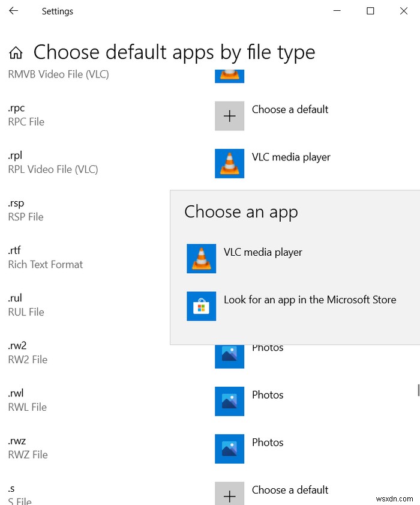Click 'RSP File' description text
The image size is (420, 505).
pyautogui.click(x=26, y=217)
